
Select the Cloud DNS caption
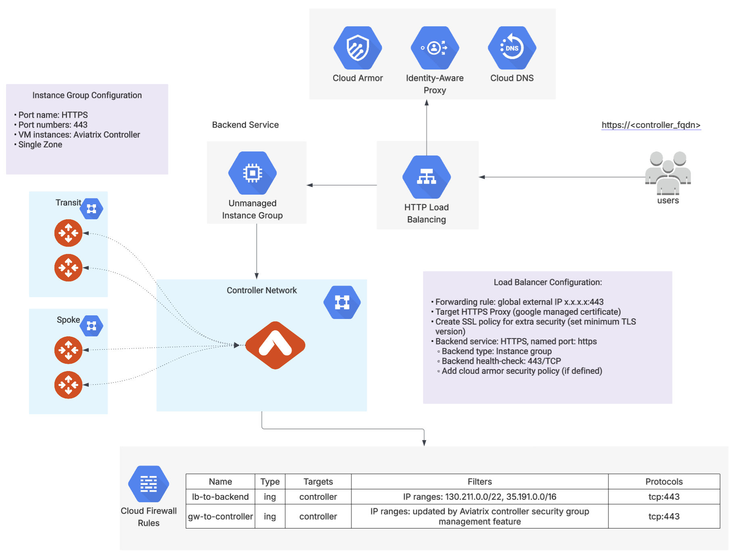512,78
